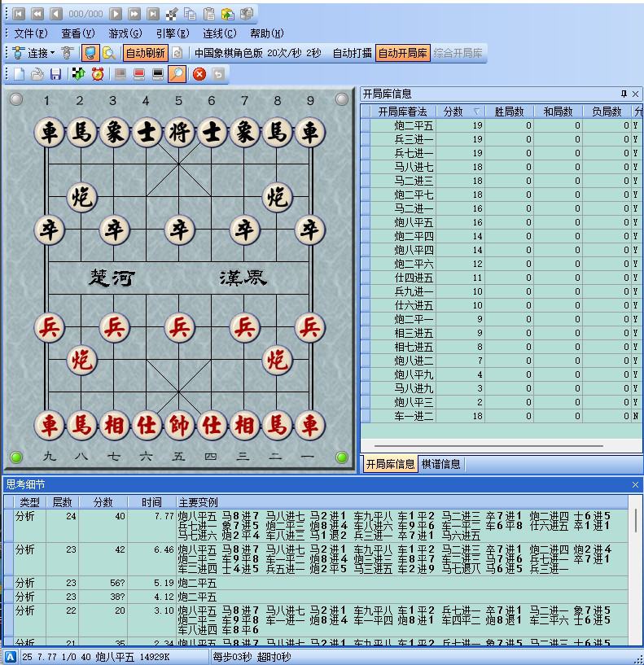Image resolution: width=644 pixels, height=665 pixels.
Task: Open the 连线(C) menu
Action: click(219, 33)
